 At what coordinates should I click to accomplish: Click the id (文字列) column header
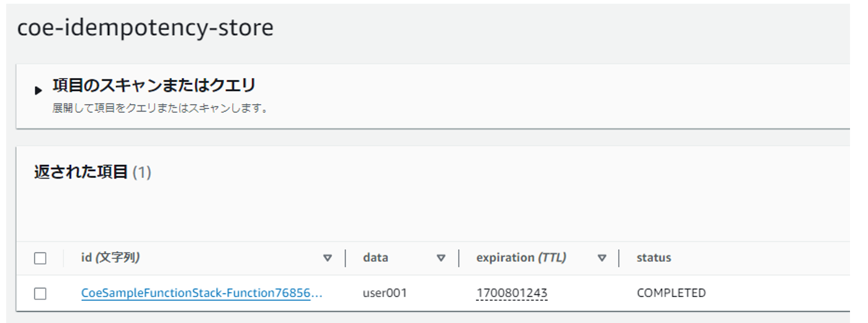[110, 258]
